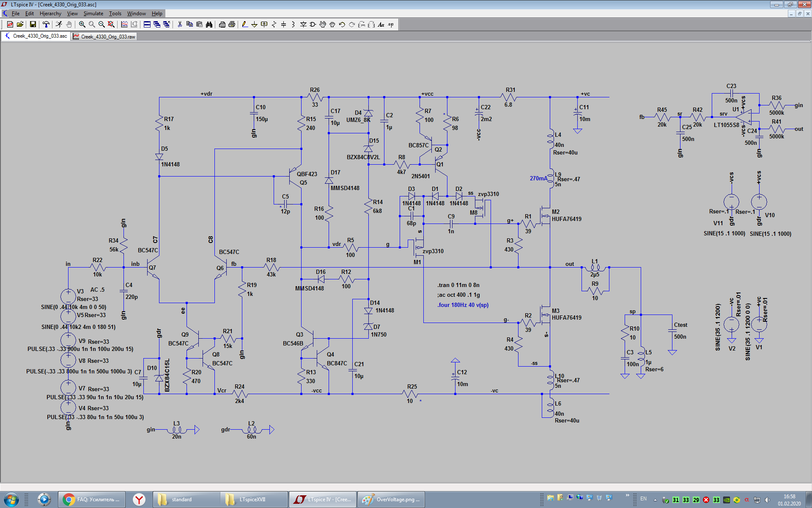Select the ';ac oct 400 .1 1g' comment
This screenshot has height=508, width=812.
(x=458, y=295)
